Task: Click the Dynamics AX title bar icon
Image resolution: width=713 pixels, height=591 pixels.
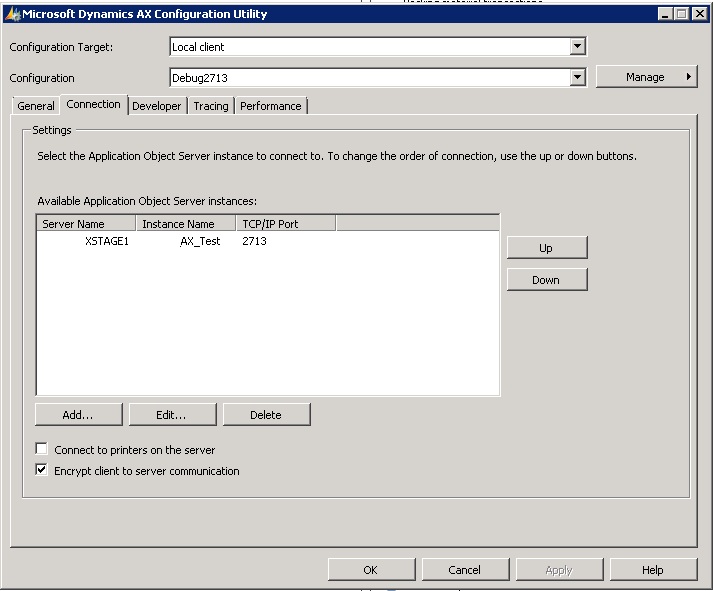Action: (13, 14)
